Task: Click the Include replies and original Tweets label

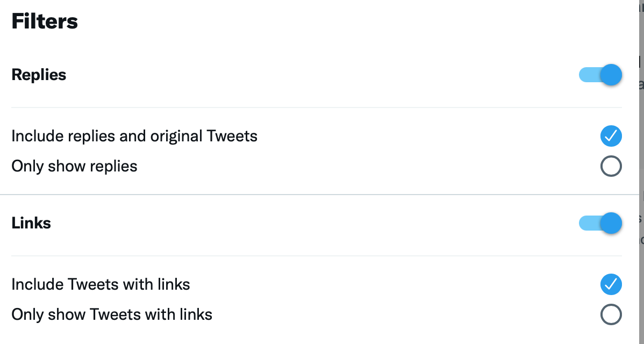Action: click(134, 136)
